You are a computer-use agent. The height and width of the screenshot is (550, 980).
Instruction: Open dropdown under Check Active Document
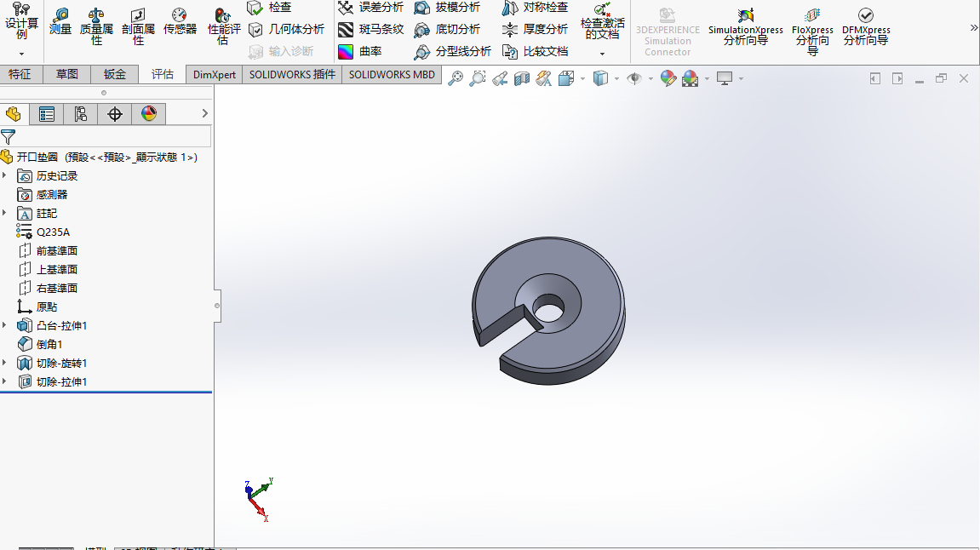coord(603,54)
